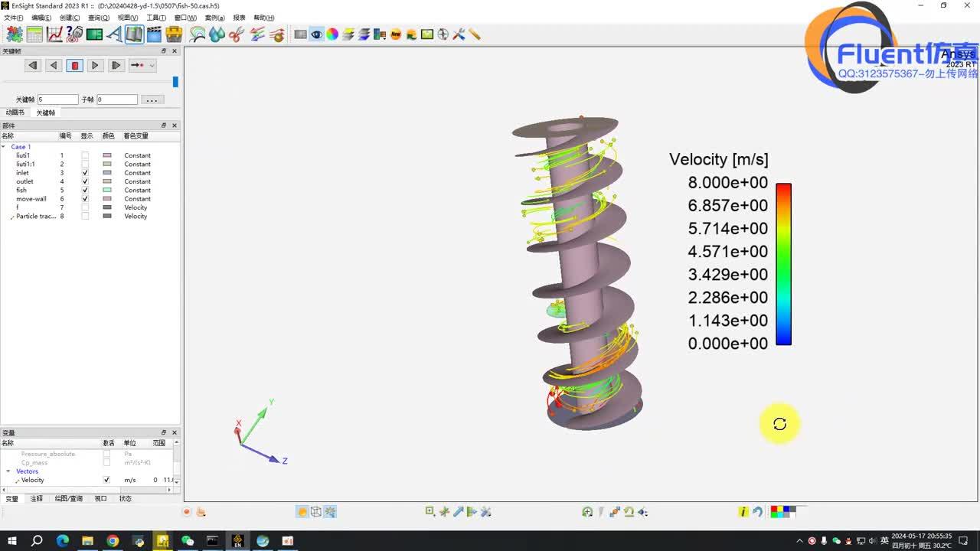
Task: Switch to the 注释 bottom tab
Action: 37,499
